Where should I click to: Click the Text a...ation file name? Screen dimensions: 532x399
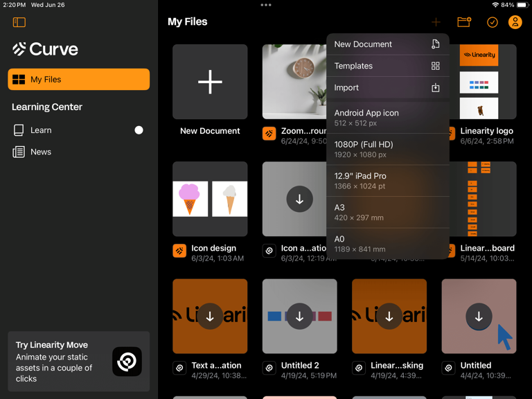tap(216, 366)
